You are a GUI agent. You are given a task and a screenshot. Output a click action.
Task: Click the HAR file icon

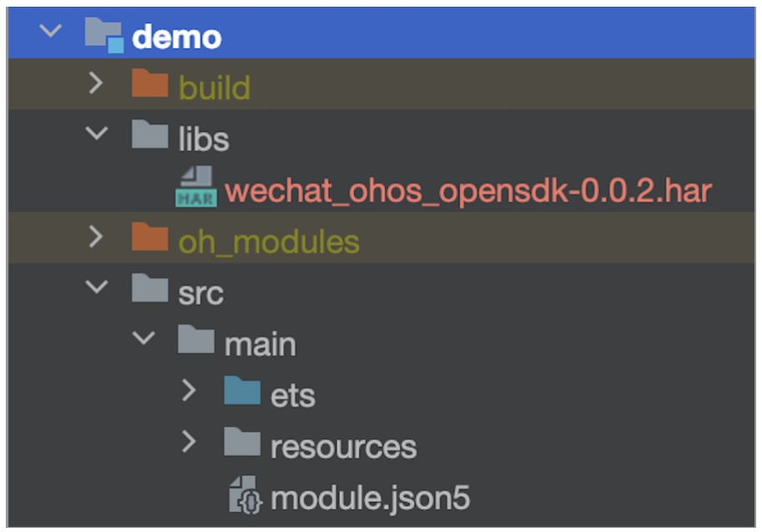click(196, 188)
